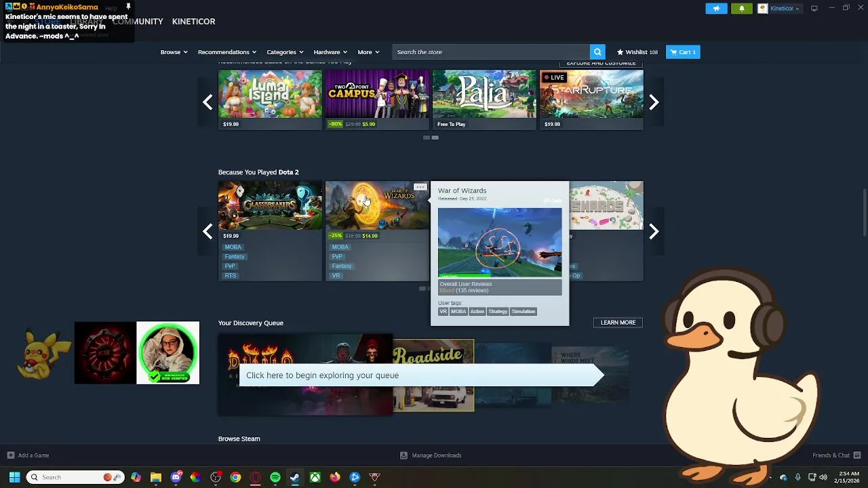Click the right arrow of Dota 2 carousel
Image resolution: width=868 pixels, height=488 pixels.
pos(654,232)
